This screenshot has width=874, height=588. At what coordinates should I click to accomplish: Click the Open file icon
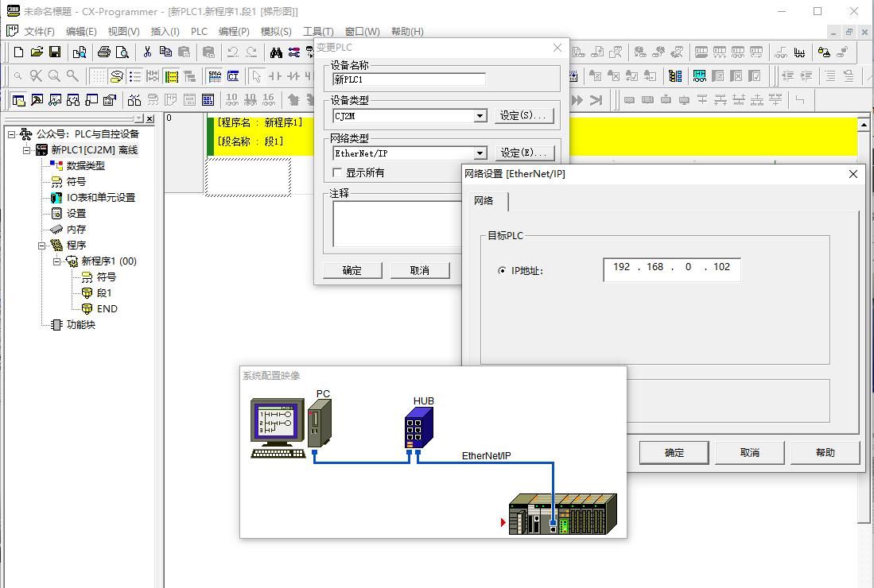click(x=37, y=52)
